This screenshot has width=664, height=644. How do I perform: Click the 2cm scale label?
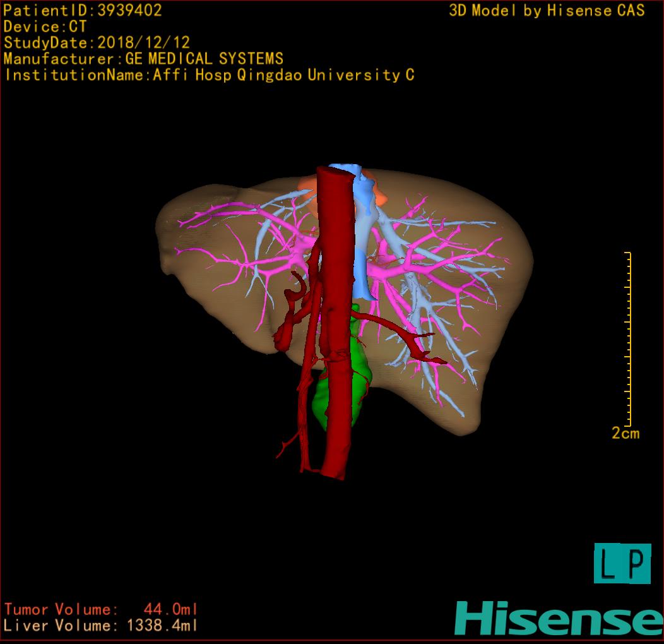click(625, 434)
